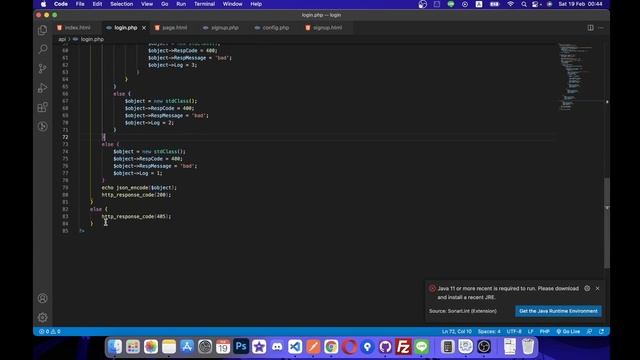Open Photoshop from the Dock
Image resolution: width=640 pixels, height=360 pixels.
(x=241, y=347)
